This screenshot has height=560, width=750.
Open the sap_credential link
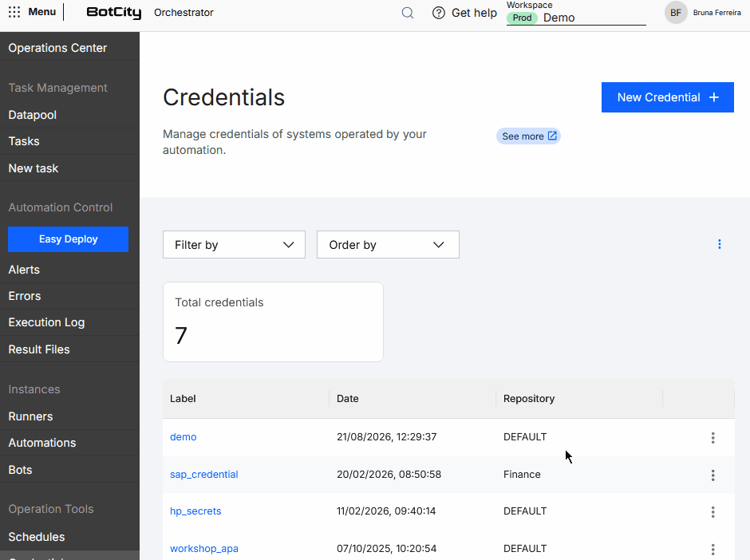(203, 475)
